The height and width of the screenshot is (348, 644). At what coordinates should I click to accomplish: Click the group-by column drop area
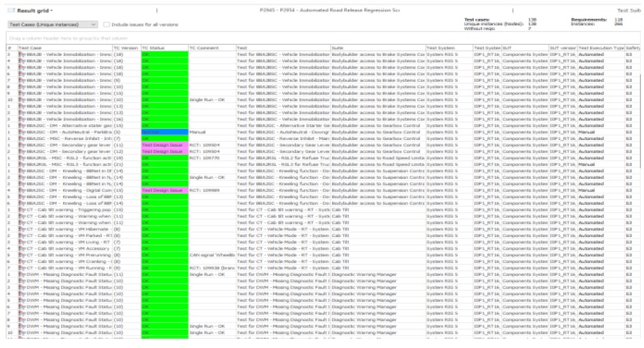pyautogui.click(x=323, y=38)
